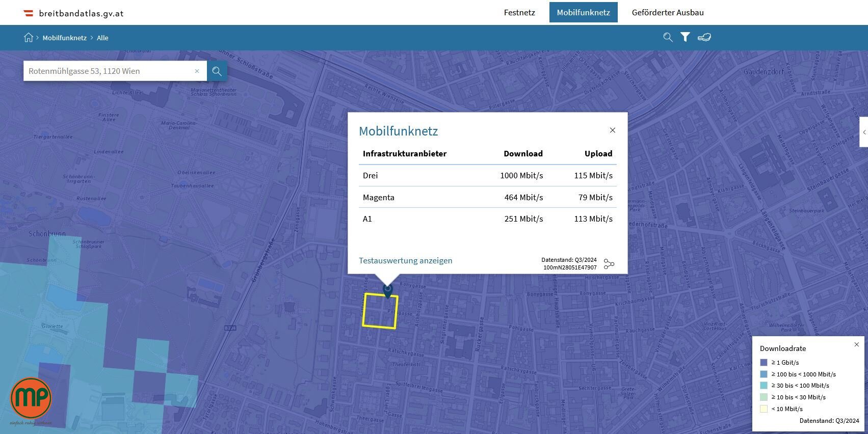Viewport: 868px width, 434px height.
Task: Click the map location pin marker
Action: click(x=388, y=291)
